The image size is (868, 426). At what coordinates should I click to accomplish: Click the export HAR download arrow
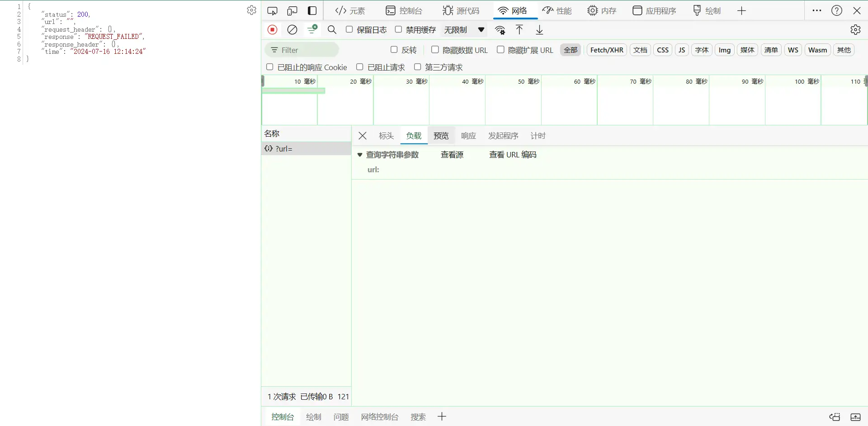pos(539,30)
